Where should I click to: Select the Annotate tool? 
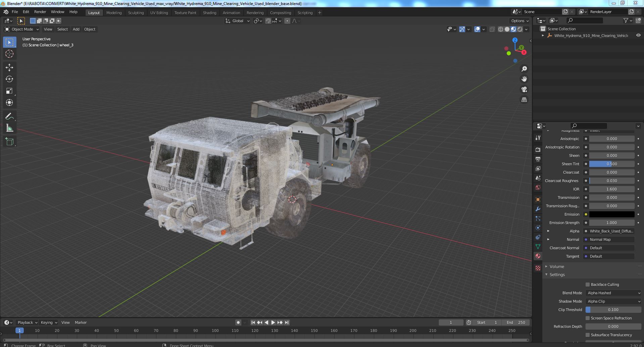click(9, 117)
